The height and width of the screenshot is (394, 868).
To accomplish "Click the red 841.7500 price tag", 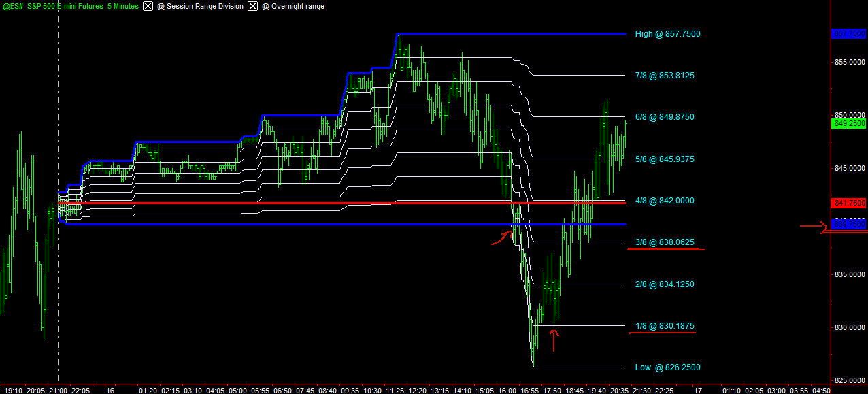I will 849,203.
